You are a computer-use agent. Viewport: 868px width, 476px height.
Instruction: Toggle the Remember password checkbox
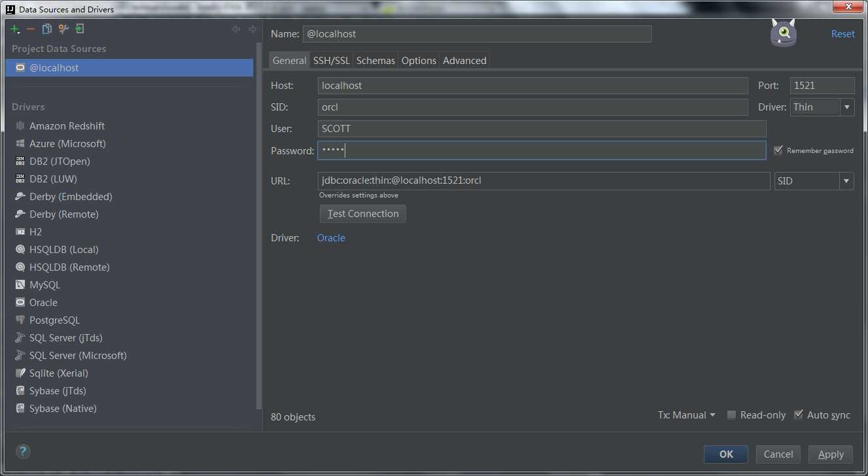pos(778,150)
